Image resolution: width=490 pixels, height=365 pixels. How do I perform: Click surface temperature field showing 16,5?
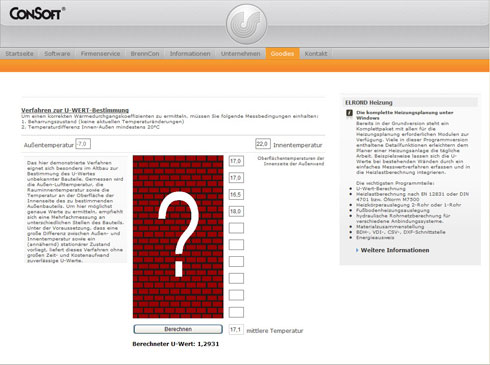click(236, 195)
